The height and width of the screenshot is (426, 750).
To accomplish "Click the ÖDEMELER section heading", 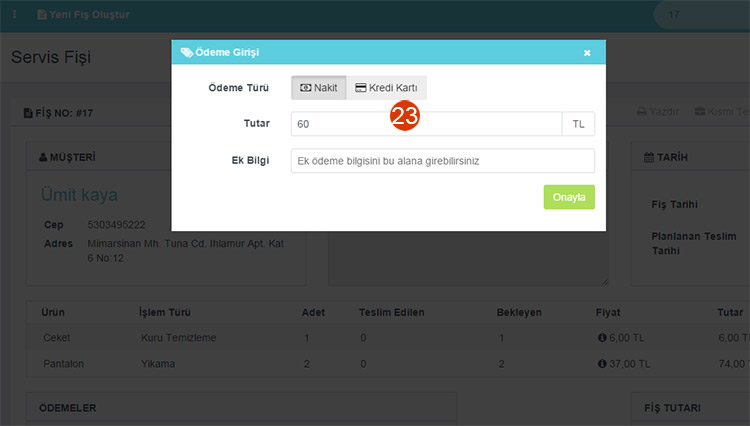I will click(x=67, y=408).
